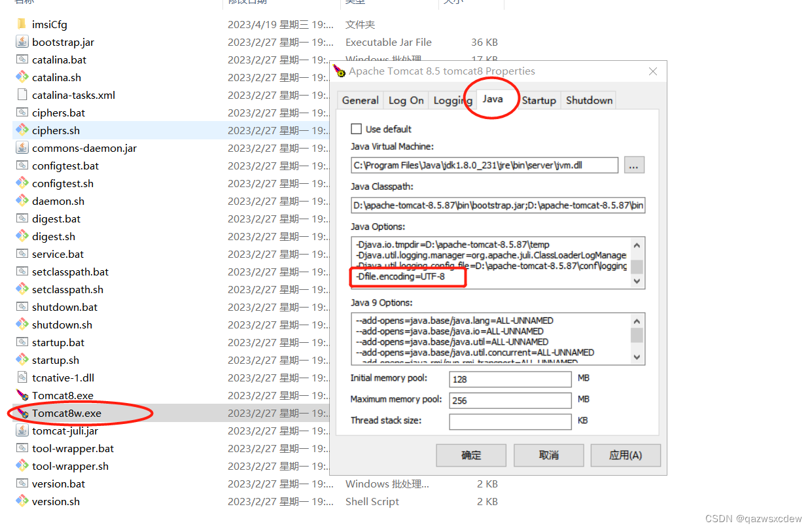Open the Log On tab
This screenshot has width=812, height=530.
[406, 100]
